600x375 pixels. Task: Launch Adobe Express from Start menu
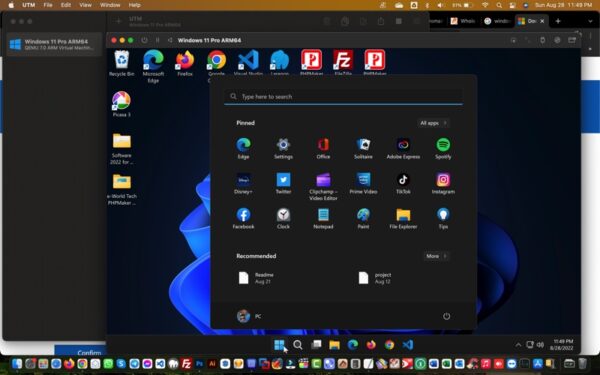[x=403, y=148]
